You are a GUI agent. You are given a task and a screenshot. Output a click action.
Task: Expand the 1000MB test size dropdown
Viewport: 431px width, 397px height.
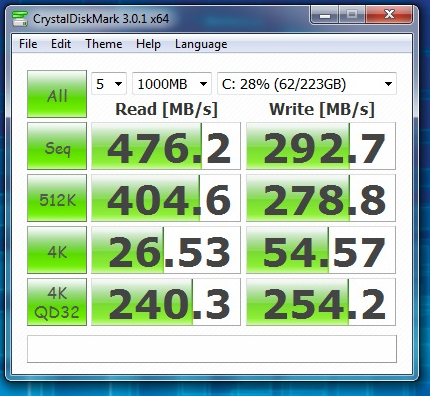click(172, 84)
